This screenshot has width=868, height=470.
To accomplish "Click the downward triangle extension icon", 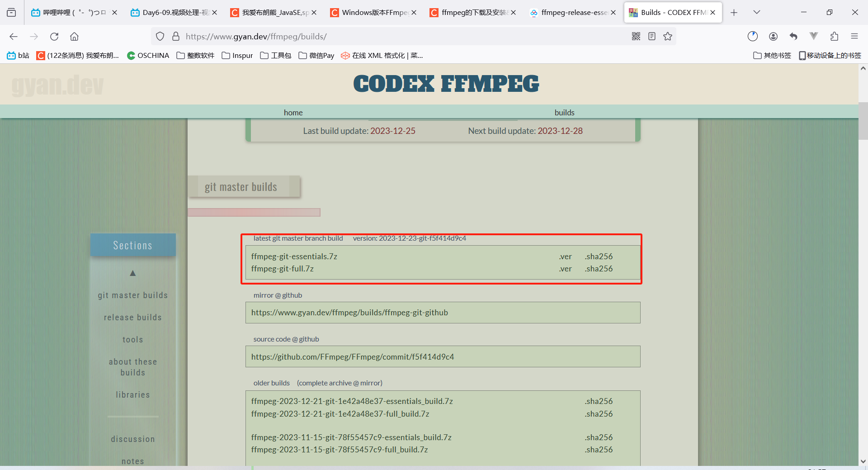I will click(x=814, y=36).
